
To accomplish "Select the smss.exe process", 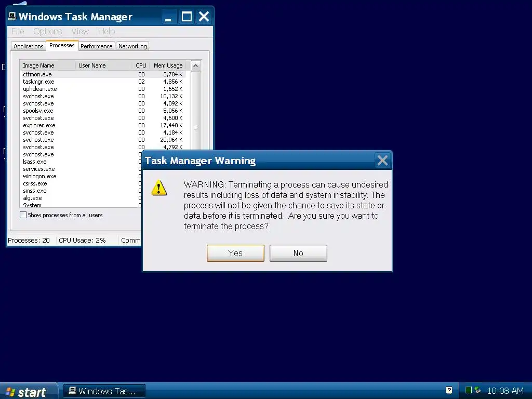I will (x=81, y=191).
